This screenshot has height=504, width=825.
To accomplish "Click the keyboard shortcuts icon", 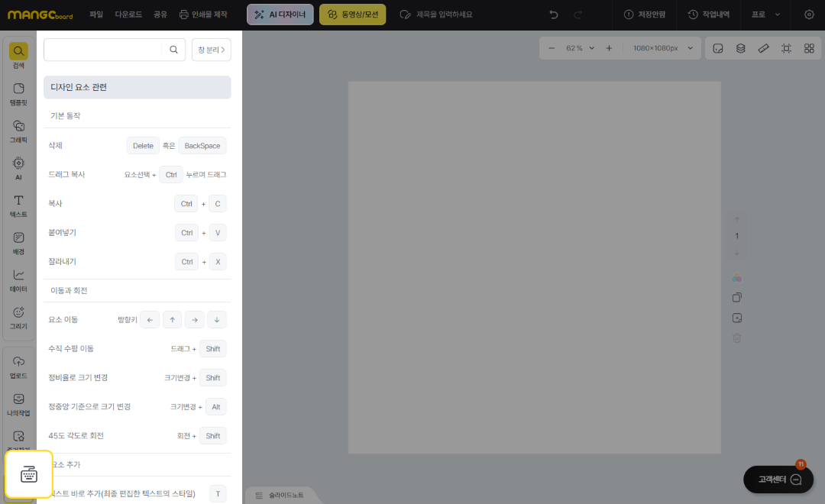I will point(29,475).
